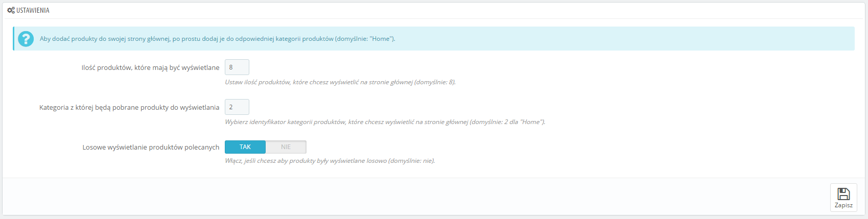Save settings via the Zapisz label

coord(843,205)
